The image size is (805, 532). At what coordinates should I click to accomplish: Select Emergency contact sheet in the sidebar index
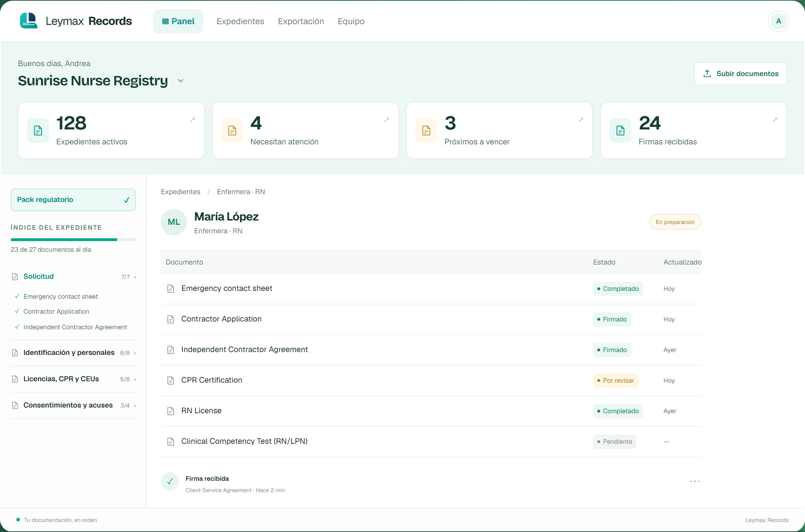[60, 297]
